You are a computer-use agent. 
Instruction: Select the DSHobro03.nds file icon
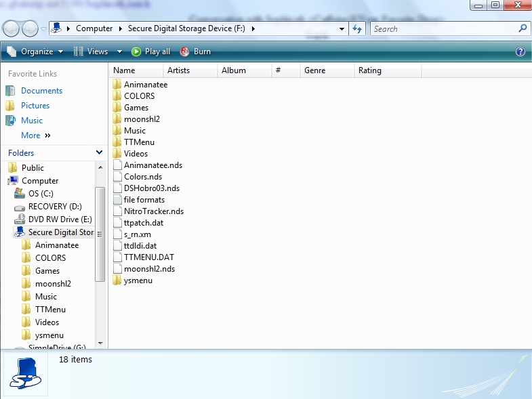pos(117,188)
